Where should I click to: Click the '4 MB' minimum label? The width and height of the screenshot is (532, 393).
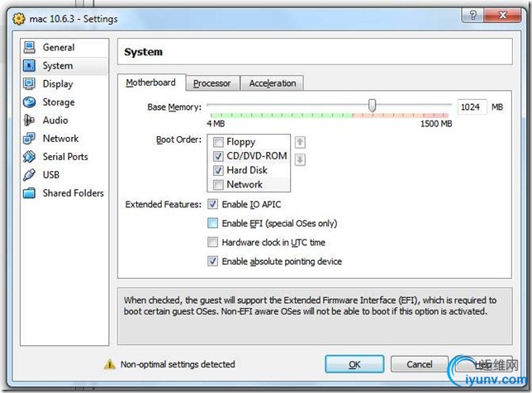[216, 124]
